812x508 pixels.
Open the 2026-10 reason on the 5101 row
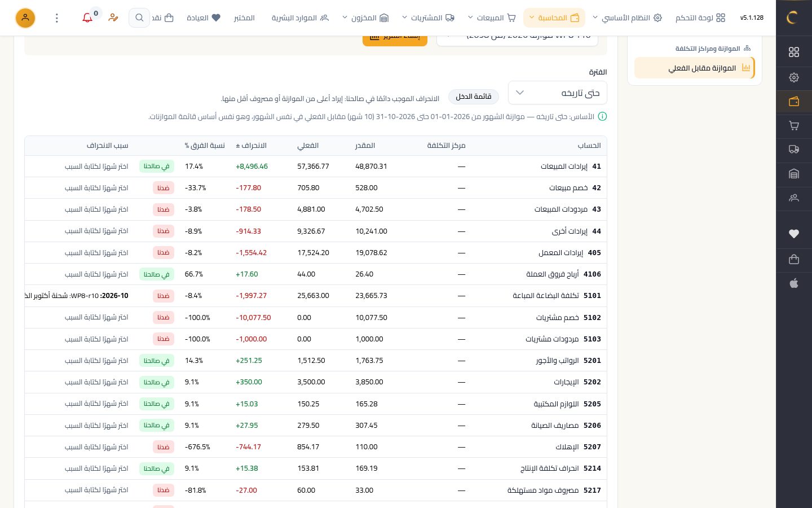pos(77,296)
